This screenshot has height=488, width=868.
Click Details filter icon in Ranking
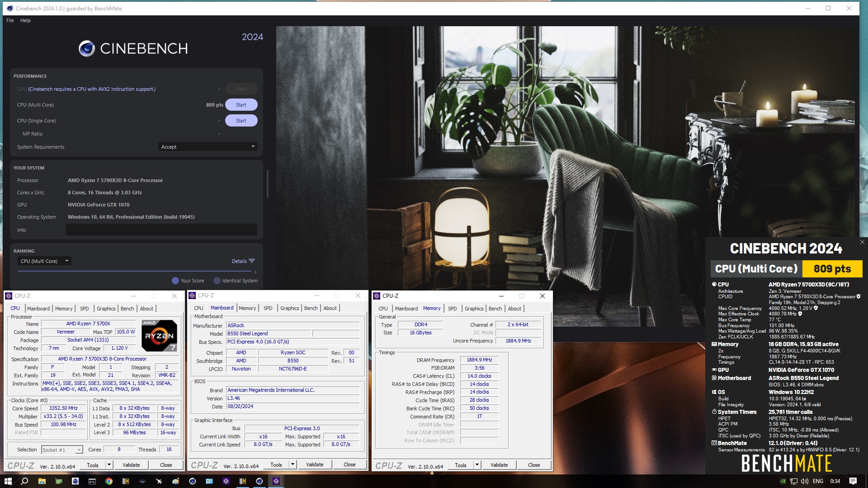point(252,261)
